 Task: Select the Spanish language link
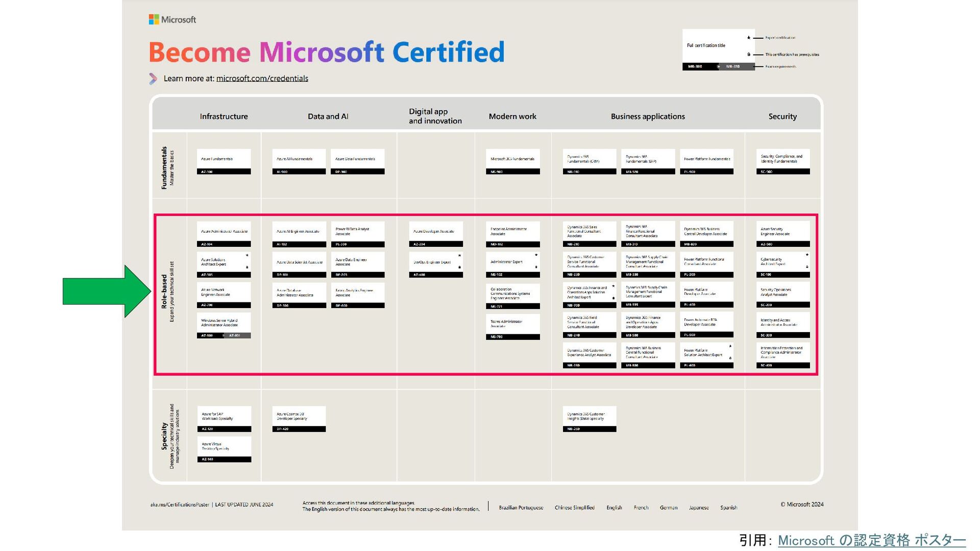(728, 508)
